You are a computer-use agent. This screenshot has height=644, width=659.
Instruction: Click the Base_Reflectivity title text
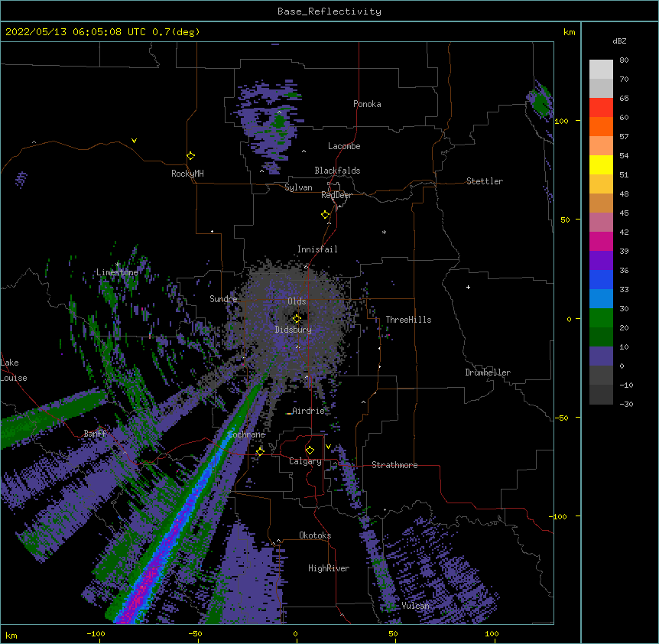pyautogui.click(x=329, y=11)
